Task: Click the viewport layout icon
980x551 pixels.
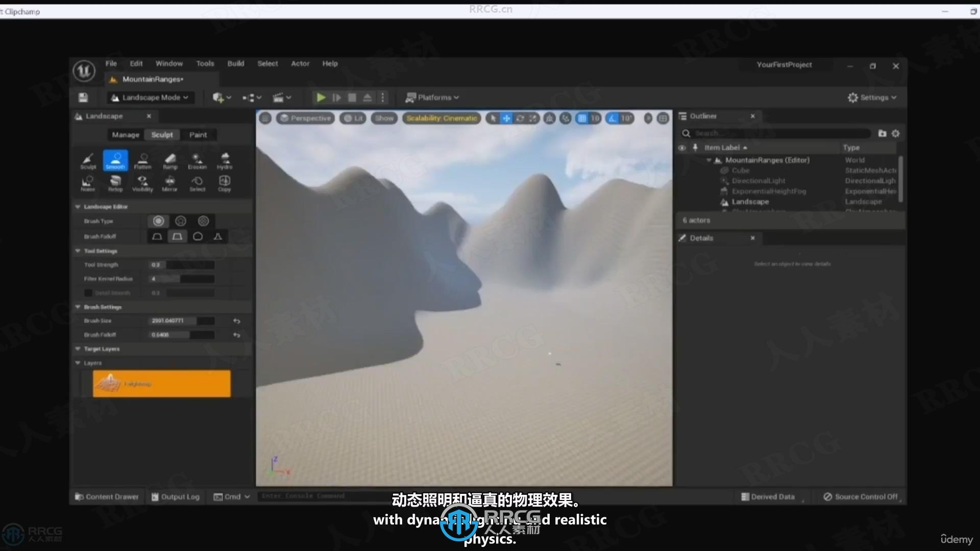Action: 663,118
